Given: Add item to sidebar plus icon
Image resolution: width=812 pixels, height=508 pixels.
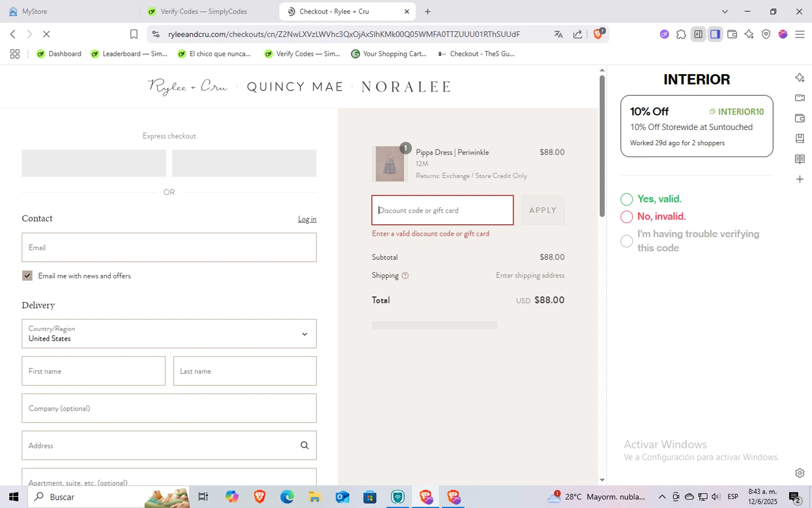Looking at the screenshot, I should click(x=800, y=179).
